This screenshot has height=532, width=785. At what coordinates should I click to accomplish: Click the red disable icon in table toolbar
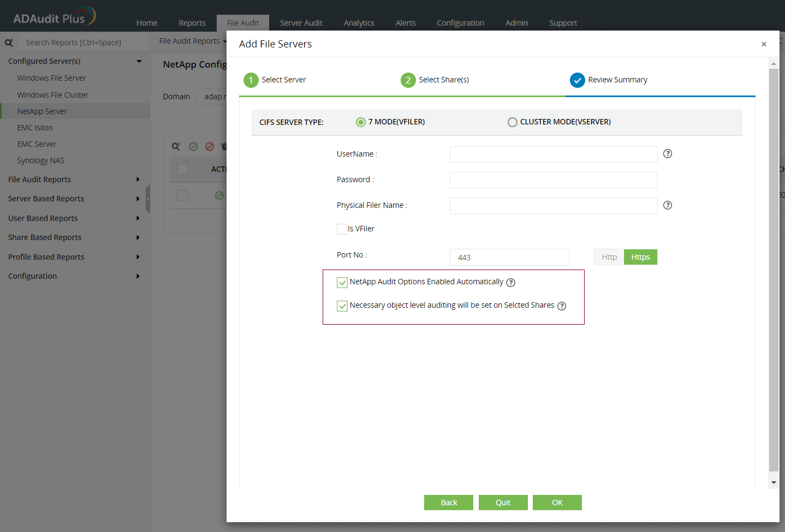[x=210, y=146]
